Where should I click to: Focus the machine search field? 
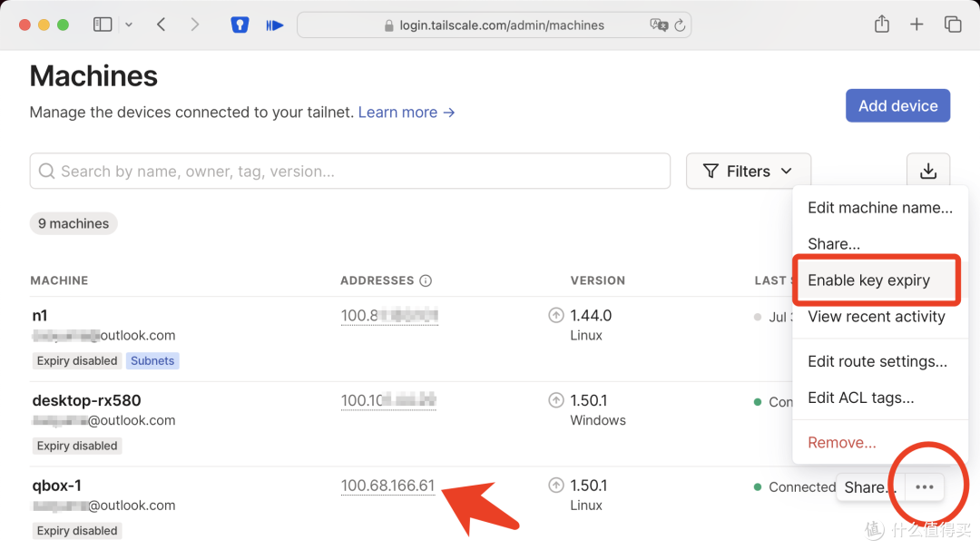[350, 172]
